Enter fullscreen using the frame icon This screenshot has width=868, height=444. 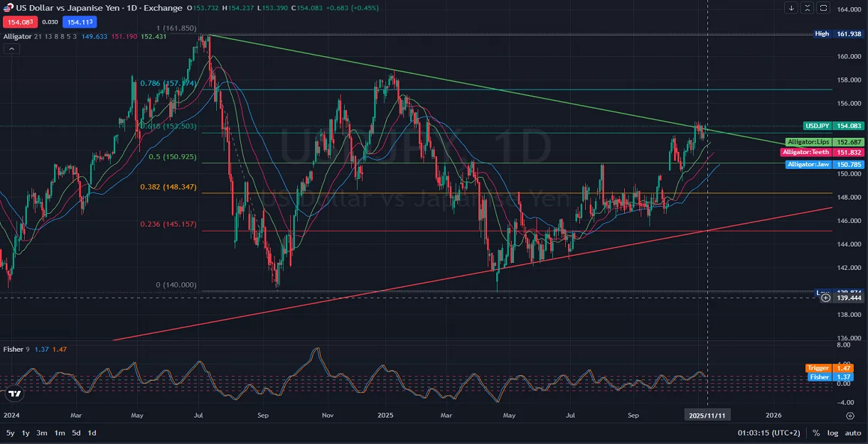pos(823,7)
